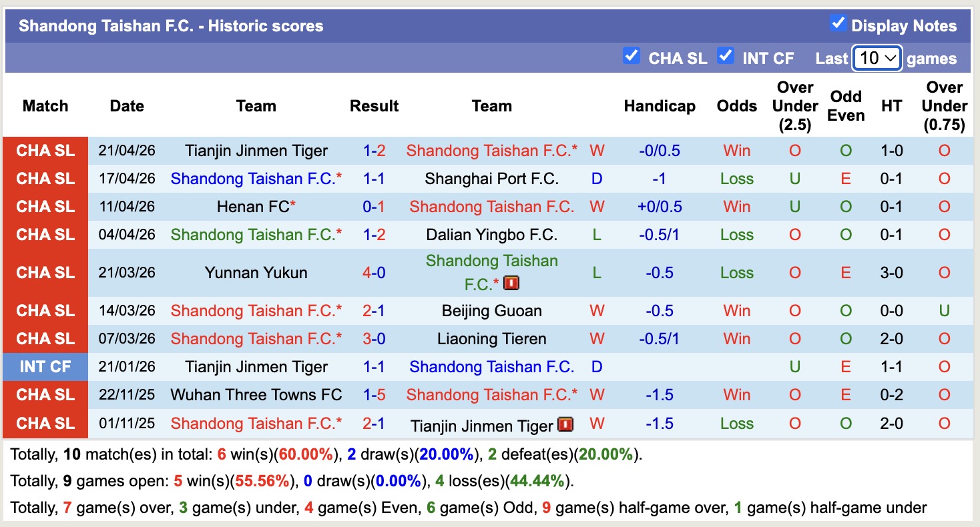
Task: Click the CHA SL badge next to the Henan FC match
Action: (45, 206)
